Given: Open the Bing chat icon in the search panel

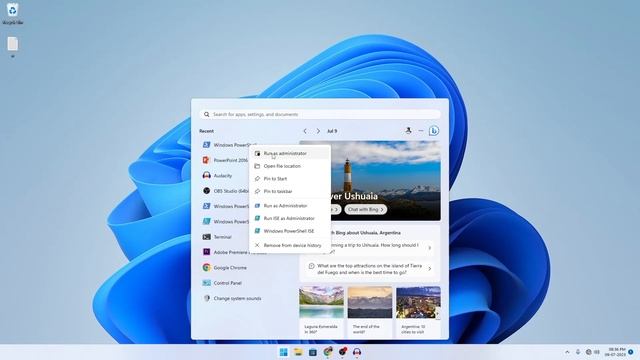Looking at the screenshot, I should coord(434,131).
